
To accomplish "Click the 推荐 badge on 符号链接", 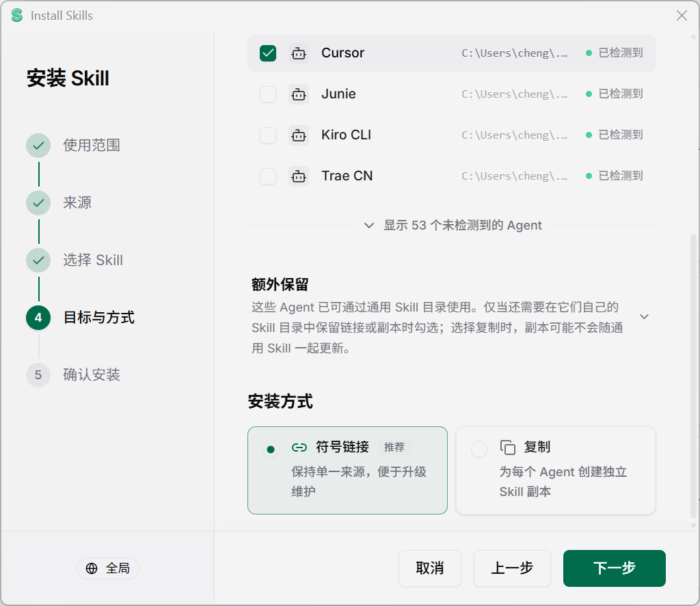I will 394,447.
